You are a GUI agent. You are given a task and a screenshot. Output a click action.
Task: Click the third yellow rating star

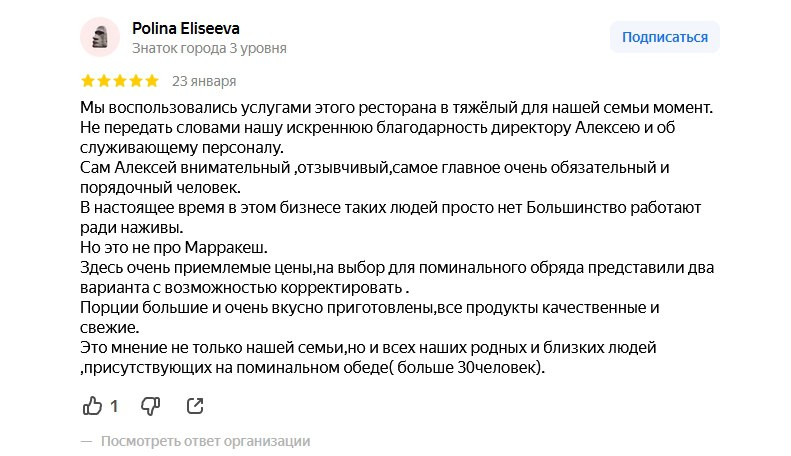pos(120,81)
